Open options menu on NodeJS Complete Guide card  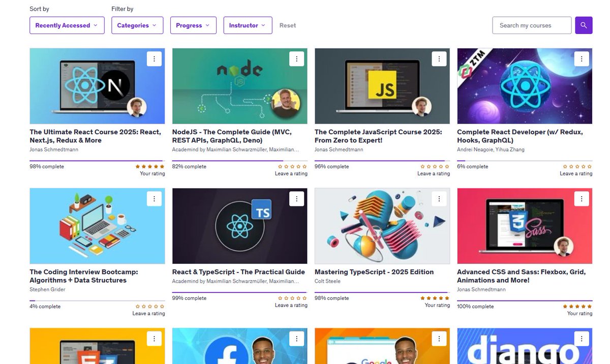pos(296,59)
